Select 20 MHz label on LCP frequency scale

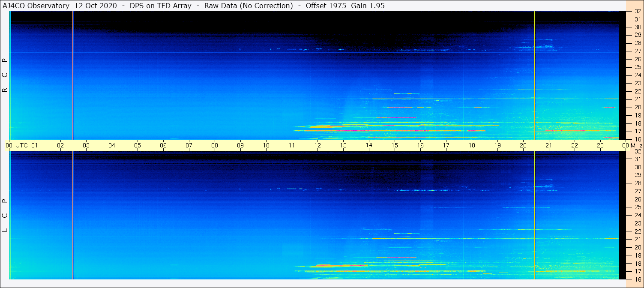(637, 247)
